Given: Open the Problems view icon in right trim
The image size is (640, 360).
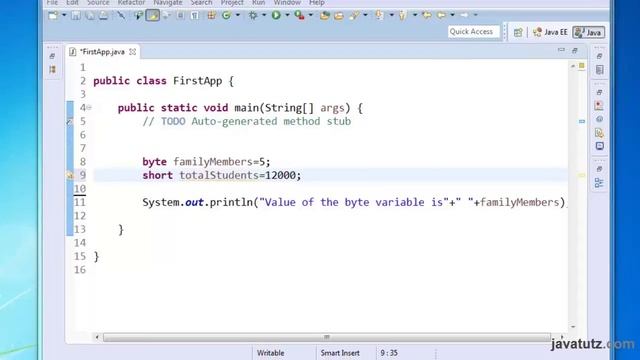Looking at the screenshot, I should pos(599,106).
